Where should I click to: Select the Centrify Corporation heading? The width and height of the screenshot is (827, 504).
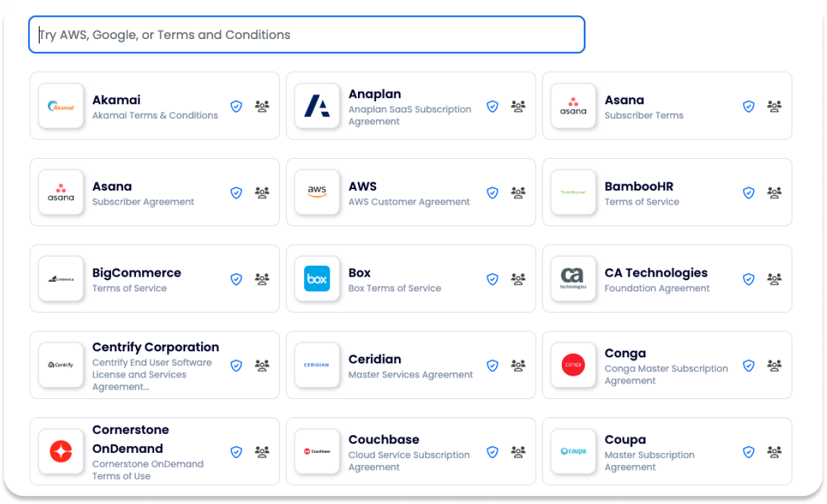click(155, 347)
